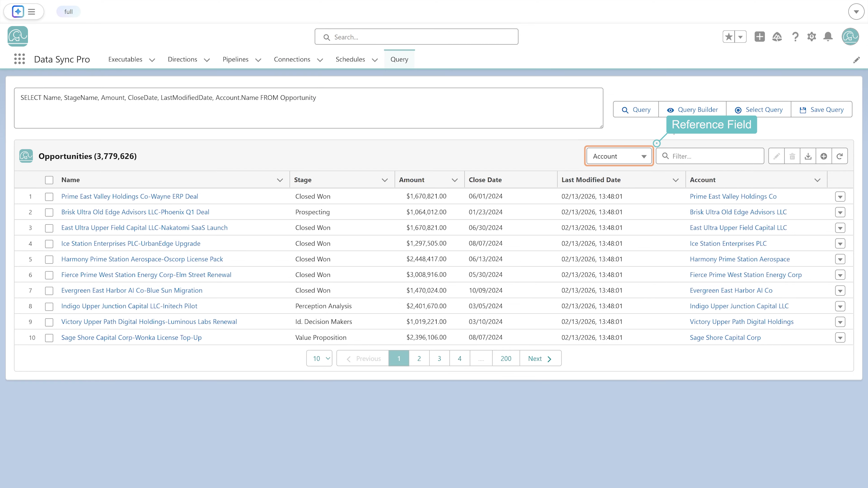Check the Evergreen East Harbor row checkbox

(x=49, y=291)
